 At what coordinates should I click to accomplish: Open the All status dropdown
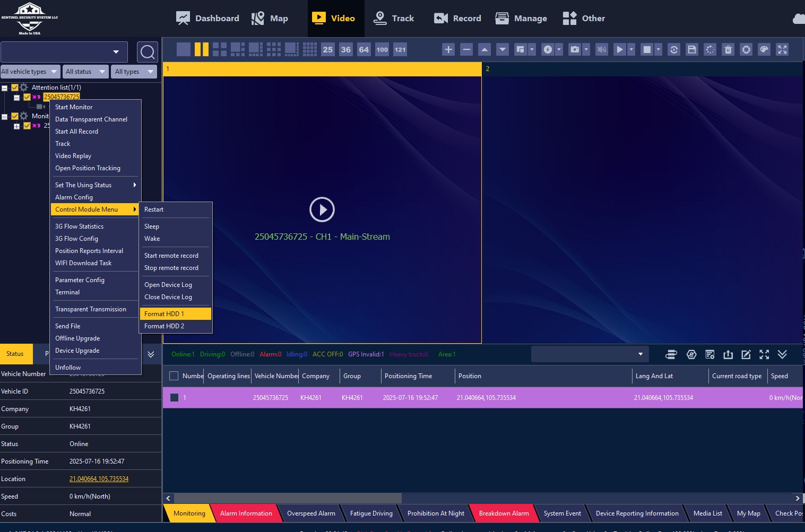(85, 72)
